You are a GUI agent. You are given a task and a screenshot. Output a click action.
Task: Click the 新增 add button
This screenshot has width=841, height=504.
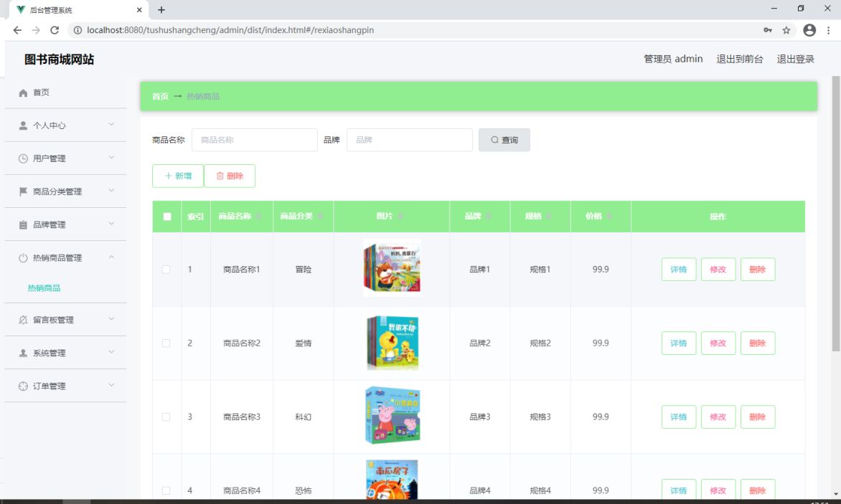tap(178, 176)
